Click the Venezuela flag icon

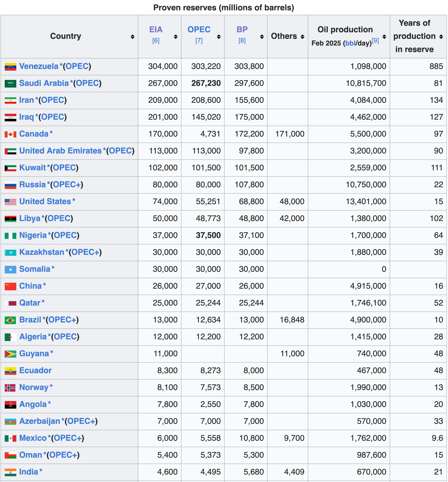click(10, 67)
